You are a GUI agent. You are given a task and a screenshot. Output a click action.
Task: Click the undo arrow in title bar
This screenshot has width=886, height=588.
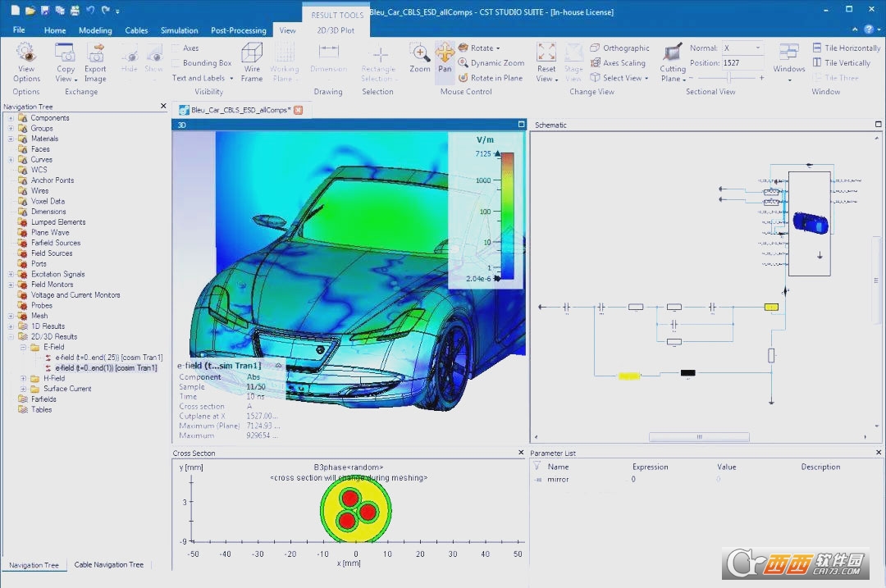pyautogui.click(x=90, y=10)
